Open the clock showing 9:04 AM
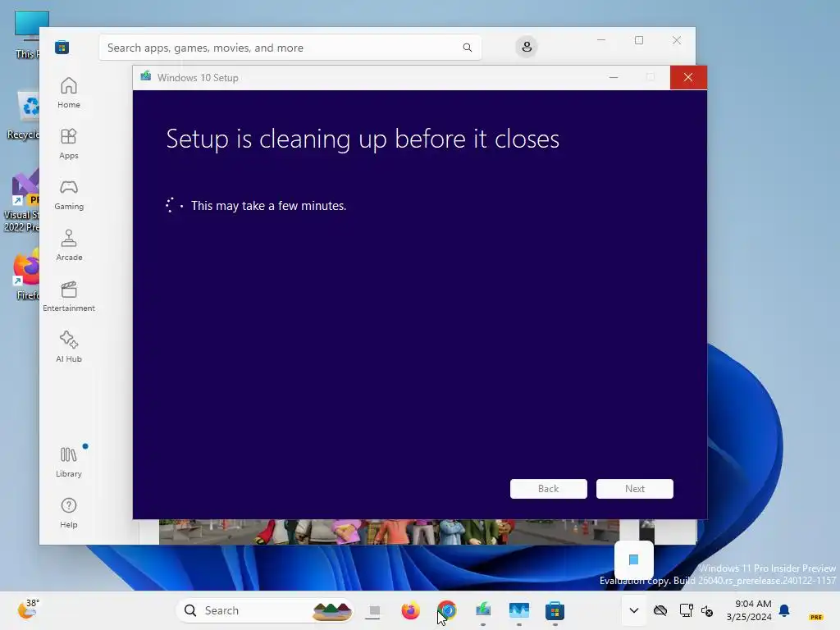The width and height of the screenshot is (840, 630). 749,610
